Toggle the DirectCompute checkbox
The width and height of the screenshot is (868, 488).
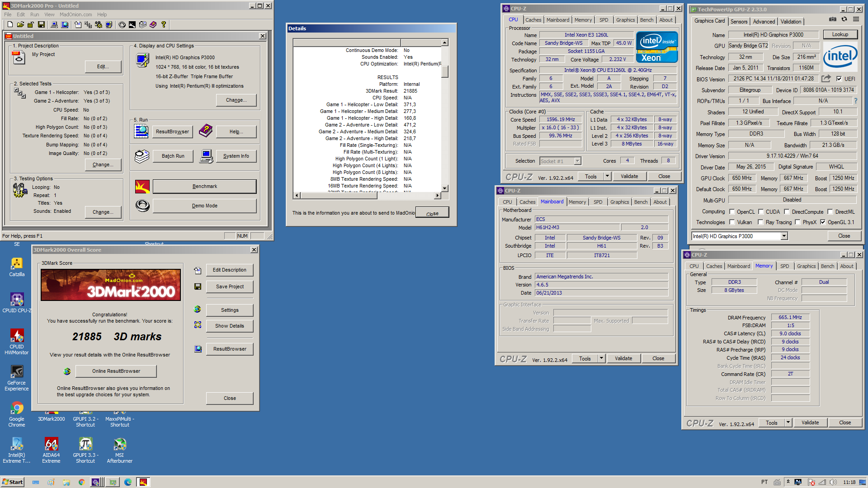pos(787,211)
